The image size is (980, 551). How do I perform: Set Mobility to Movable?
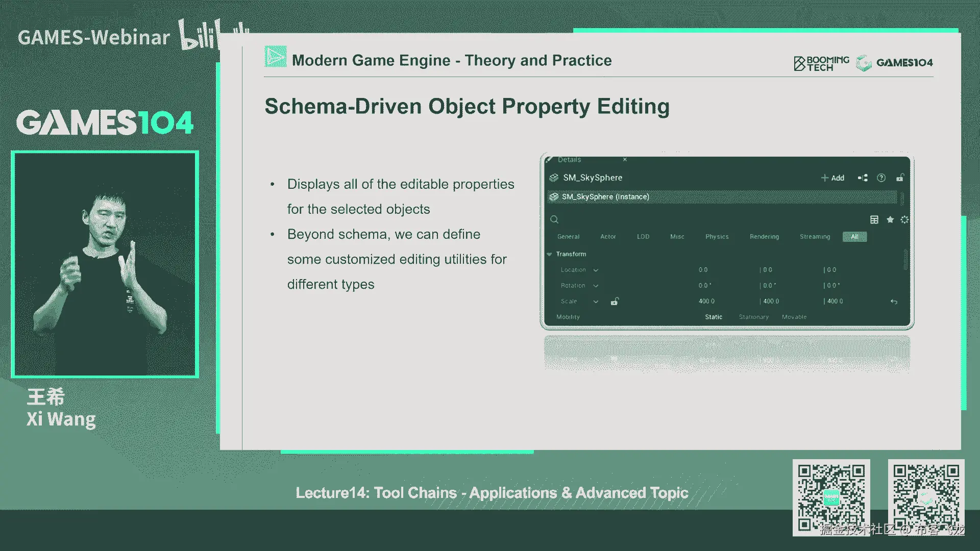point(794,317)
